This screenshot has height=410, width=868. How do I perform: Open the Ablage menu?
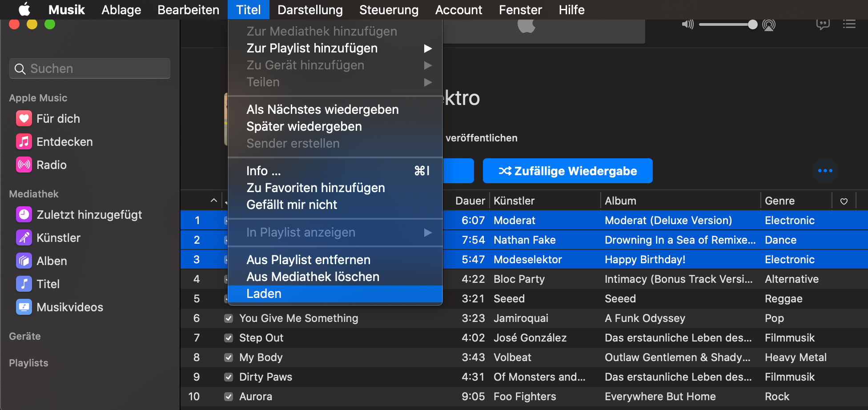tap(121, 10)
